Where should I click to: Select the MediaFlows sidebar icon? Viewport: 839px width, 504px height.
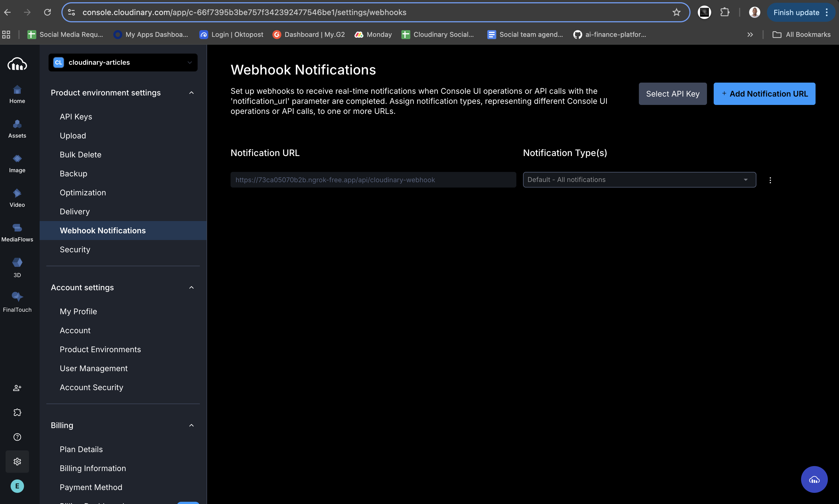coord(17,232)
